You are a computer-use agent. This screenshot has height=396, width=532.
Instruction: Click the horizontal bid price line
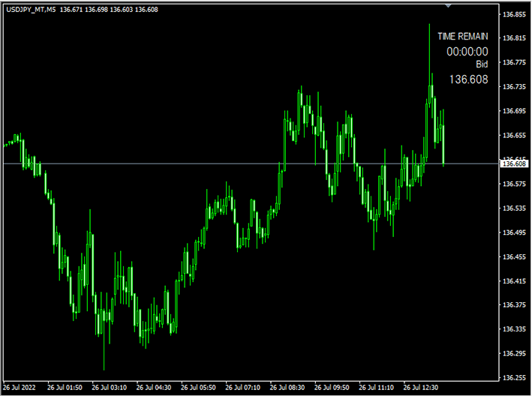(251, 163)
